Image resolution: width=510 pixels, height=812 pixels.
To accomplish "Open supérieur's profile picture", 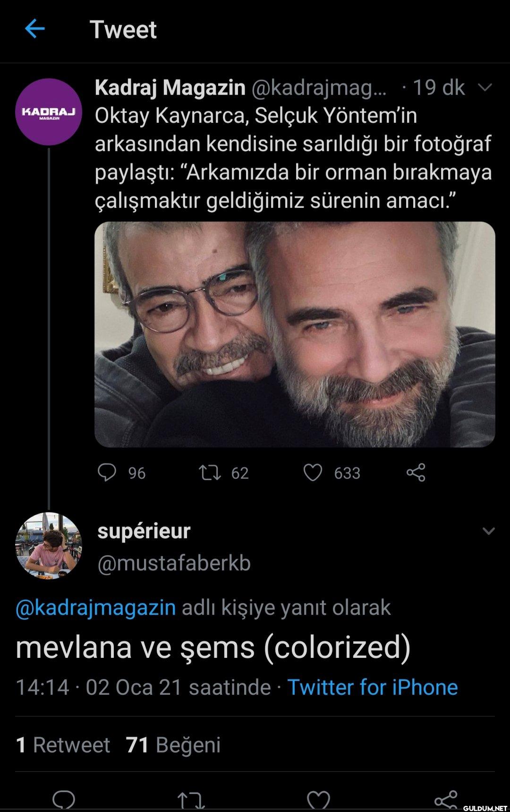I will coord(49,545).
